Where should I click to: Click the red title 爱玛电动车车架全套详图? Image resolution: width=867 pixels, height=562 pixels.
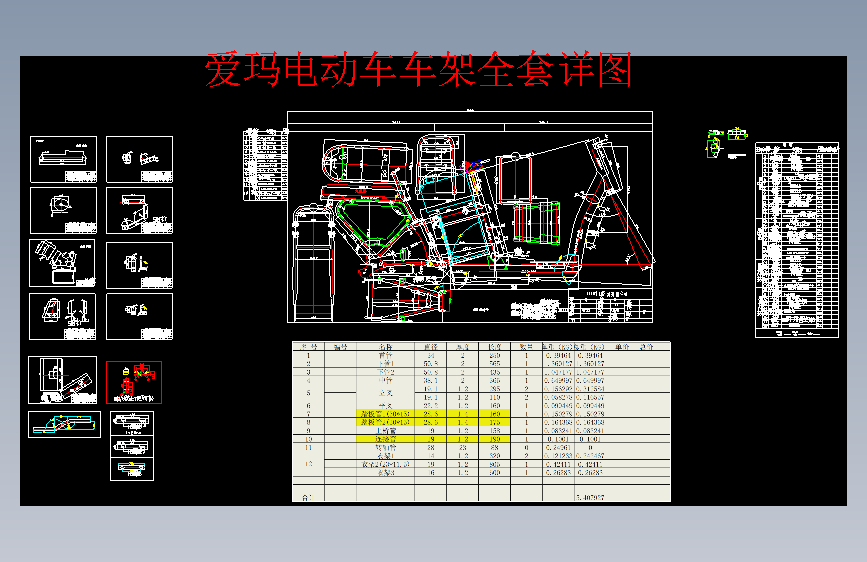click(x=419, y=70)
